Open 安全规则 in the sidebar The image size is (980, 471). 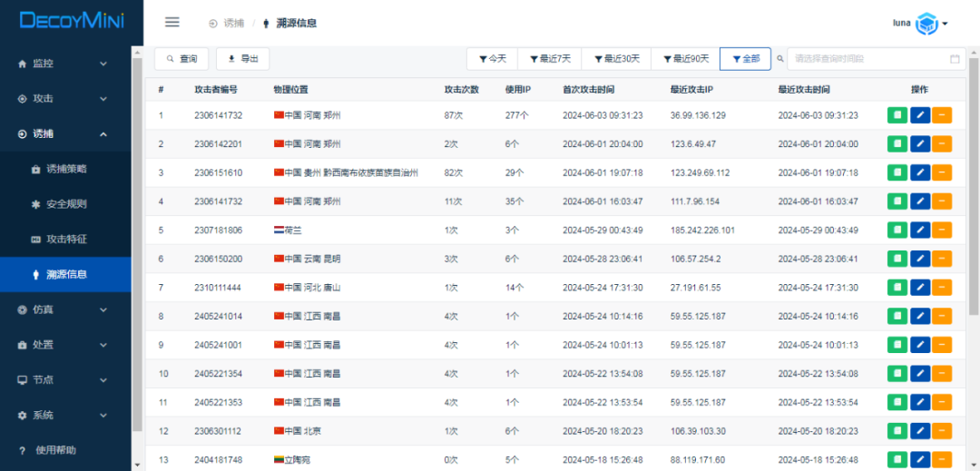65,204
